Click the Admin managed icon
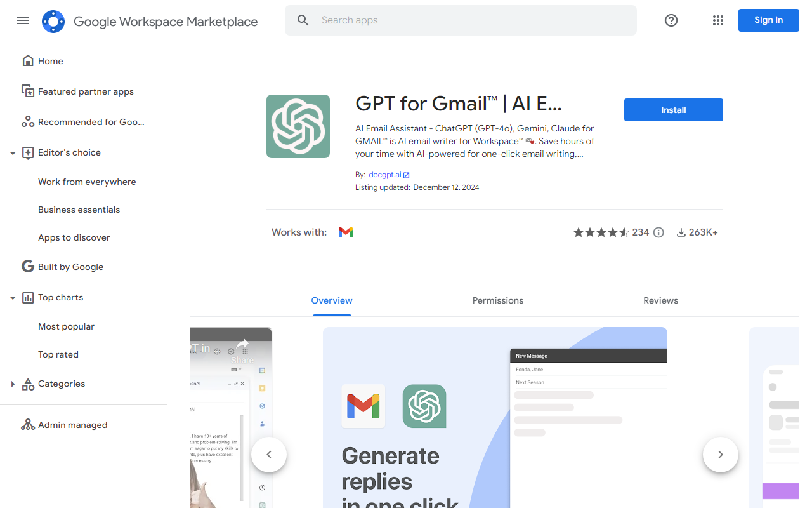812x508 pixels. click(x=28, y=425)
